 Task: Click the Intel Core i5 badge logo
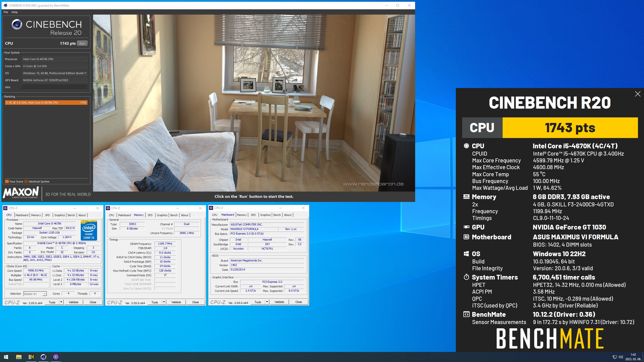pos(89,230)
